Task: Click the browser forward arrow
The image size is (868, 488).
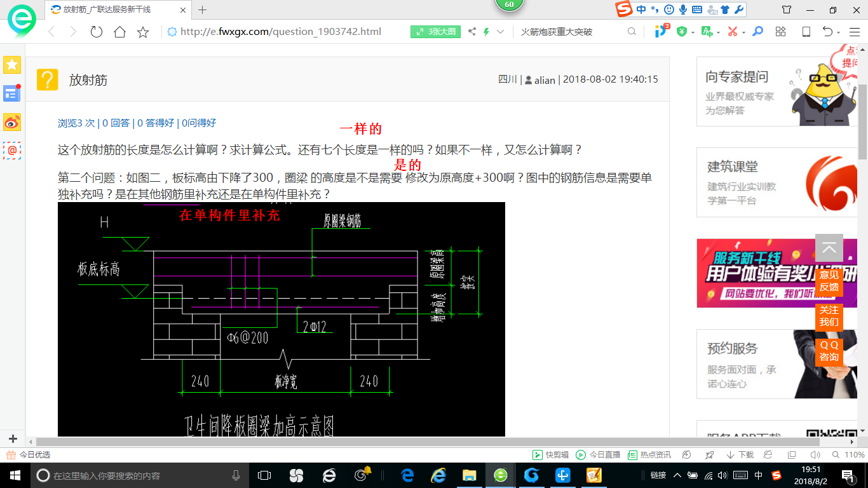Action: click(73, 32)
